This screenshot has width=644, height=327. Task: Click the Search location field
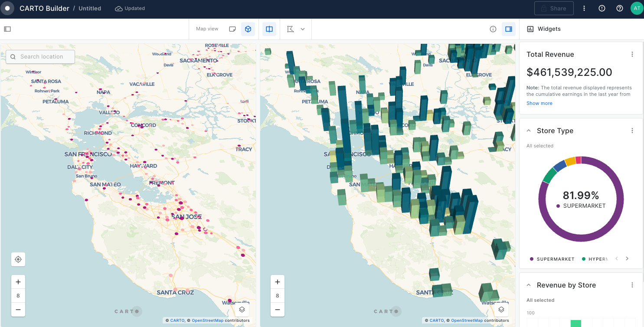[40, 57]
